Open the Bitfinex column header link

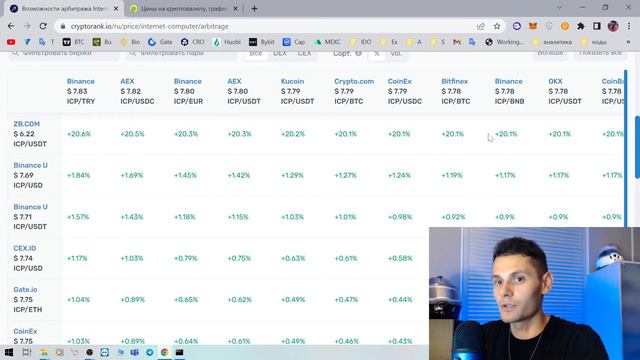tap(454, 81)
